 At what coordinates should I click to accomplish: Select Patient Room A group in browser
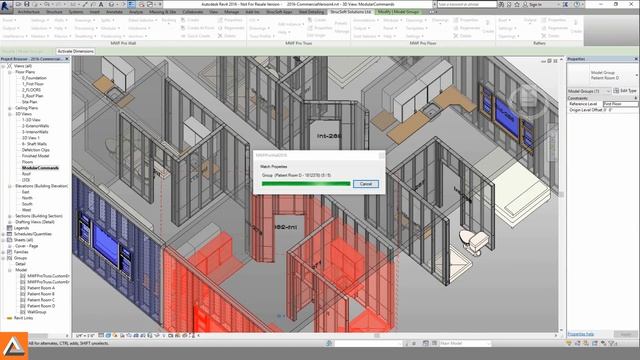pos(41,288)
